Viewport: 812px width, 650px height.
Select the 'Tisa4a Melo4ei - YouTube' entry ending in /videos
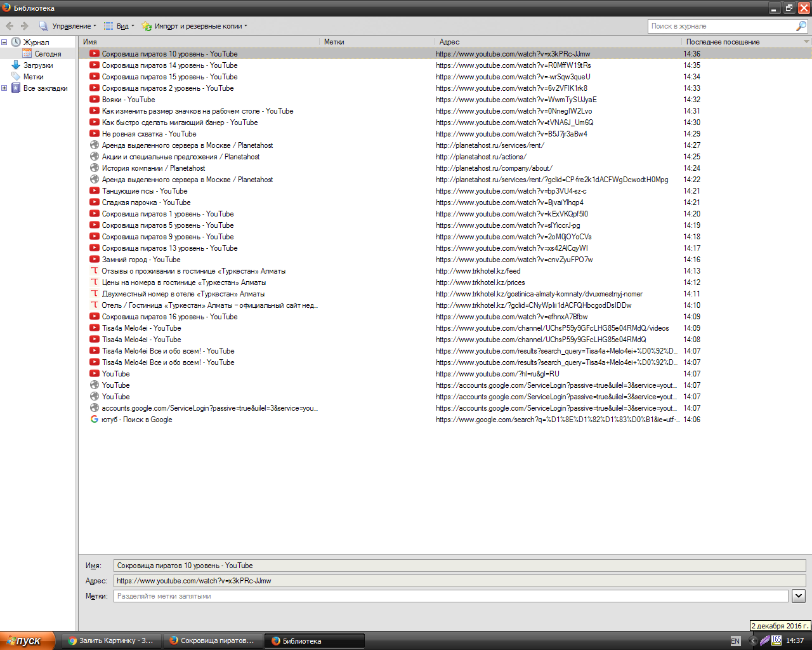coord(445,328)
